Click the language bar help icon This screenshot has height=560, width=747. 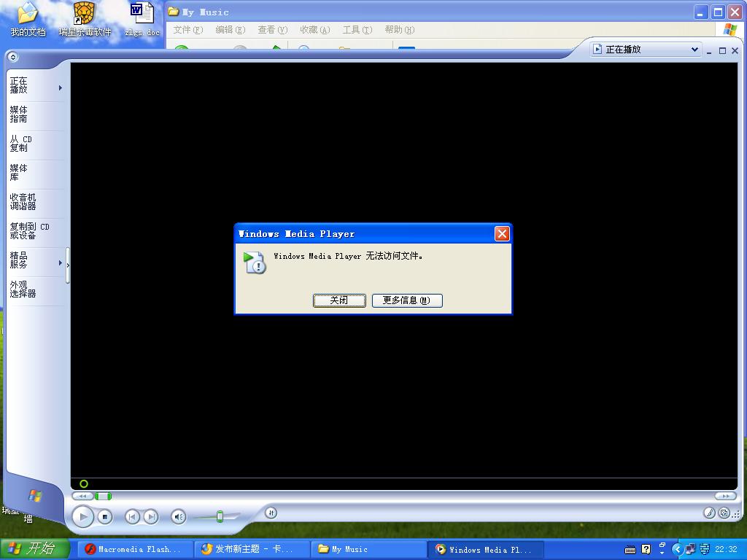(646, 550)
